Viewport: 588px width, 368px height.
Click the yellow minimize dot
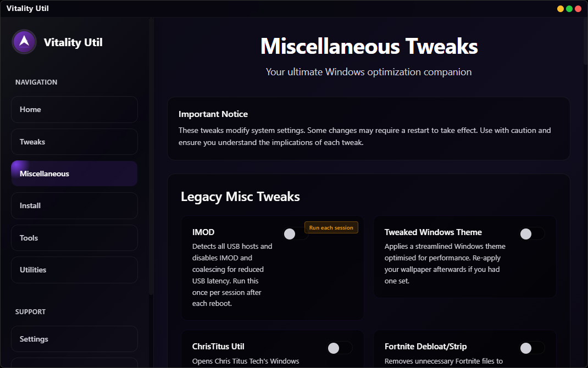(559, 8)
